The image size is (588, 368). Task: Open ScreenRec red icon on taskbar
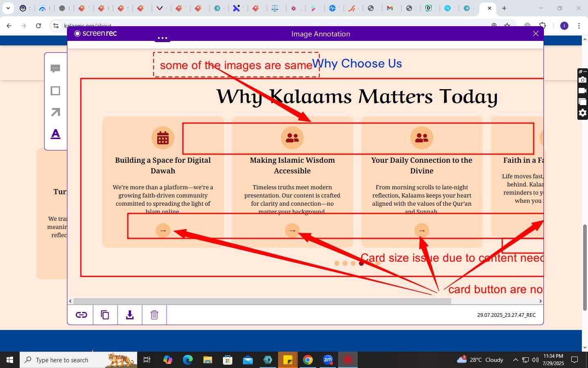point(348,360)
